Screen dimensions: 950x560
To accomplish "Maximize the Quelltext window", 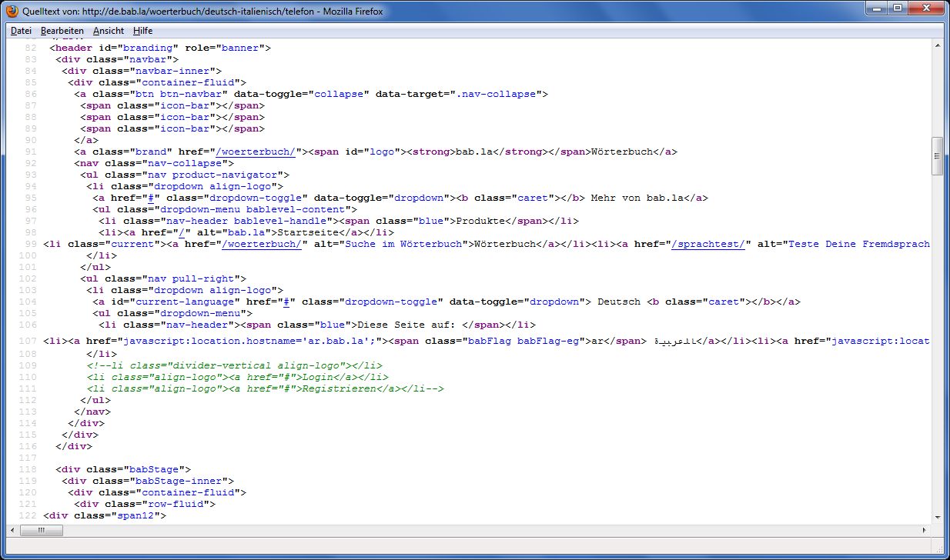I will point(898,9).
